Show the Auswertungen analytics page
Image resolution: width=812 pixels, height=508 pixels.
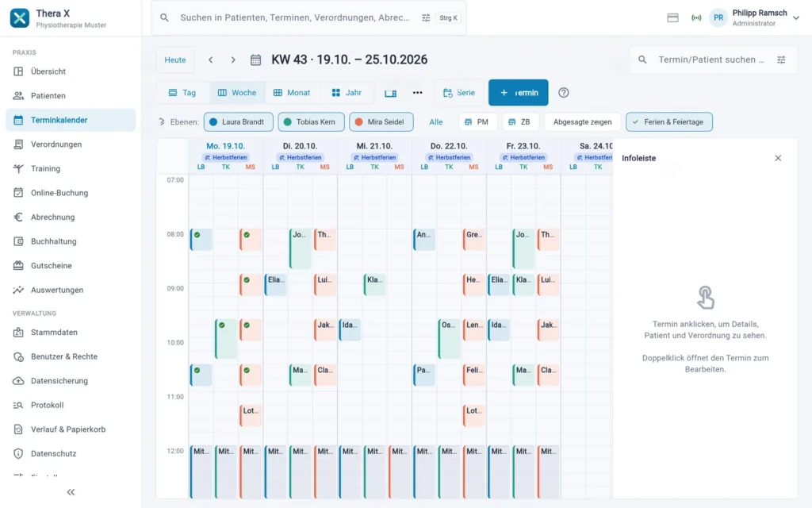[x=71, y=290]
